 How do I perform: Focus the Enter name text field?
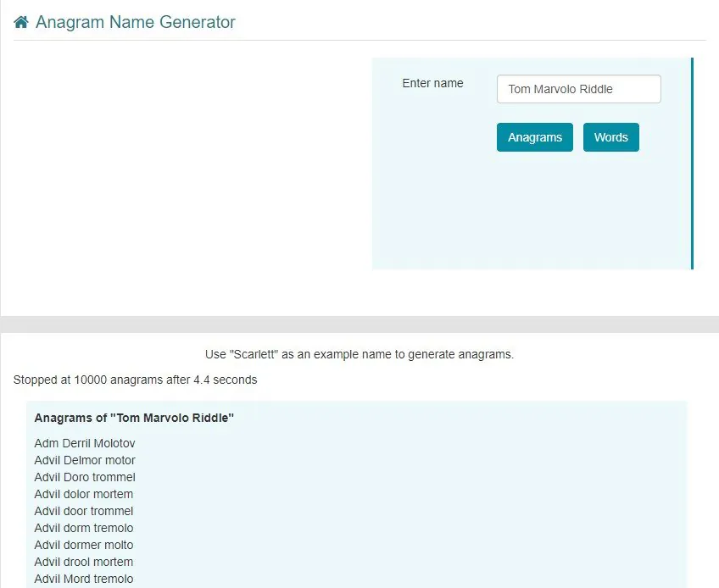(578, 89)
